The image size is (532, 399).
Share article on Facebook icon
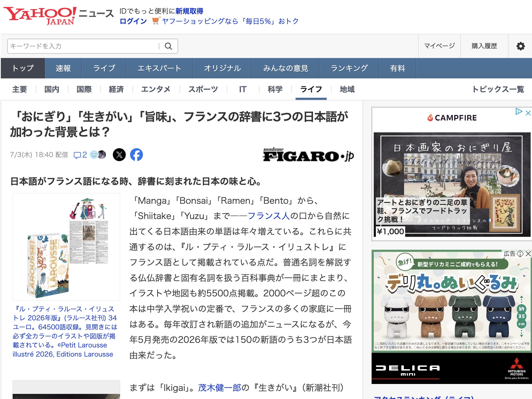coord(136,155)
